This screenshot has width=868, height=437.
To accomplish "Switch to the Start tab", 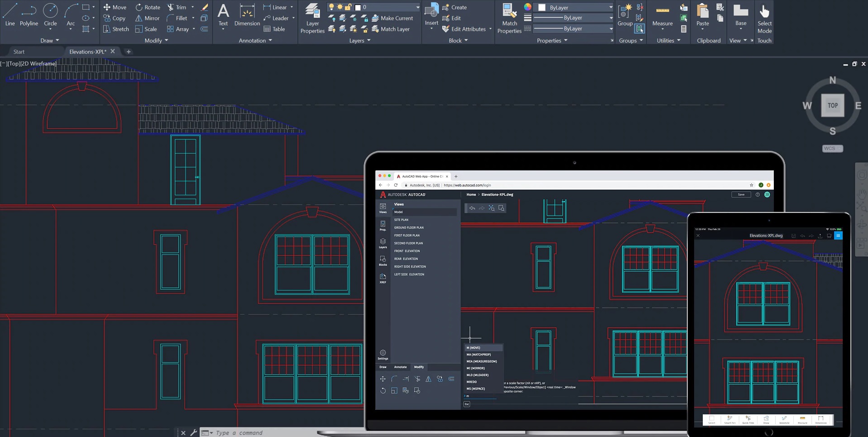I will 19,51.
